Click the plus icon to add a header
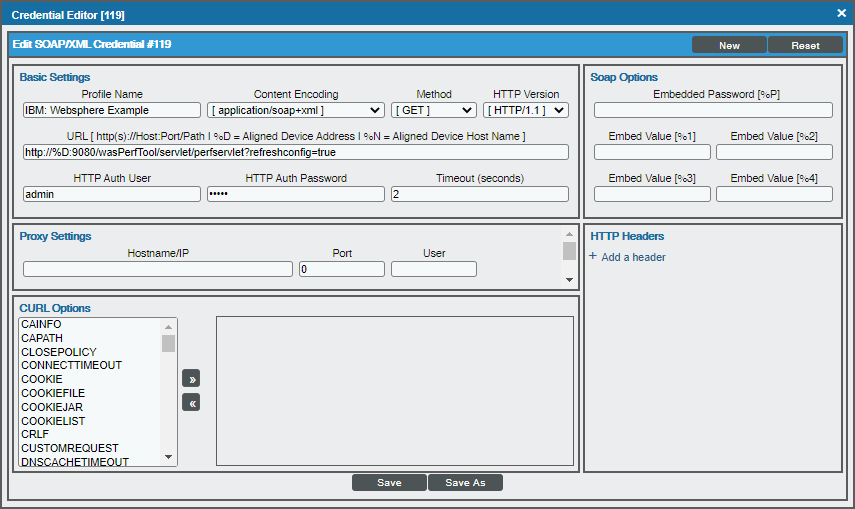This screenshot has height=509, width=855. coord(593,256)
